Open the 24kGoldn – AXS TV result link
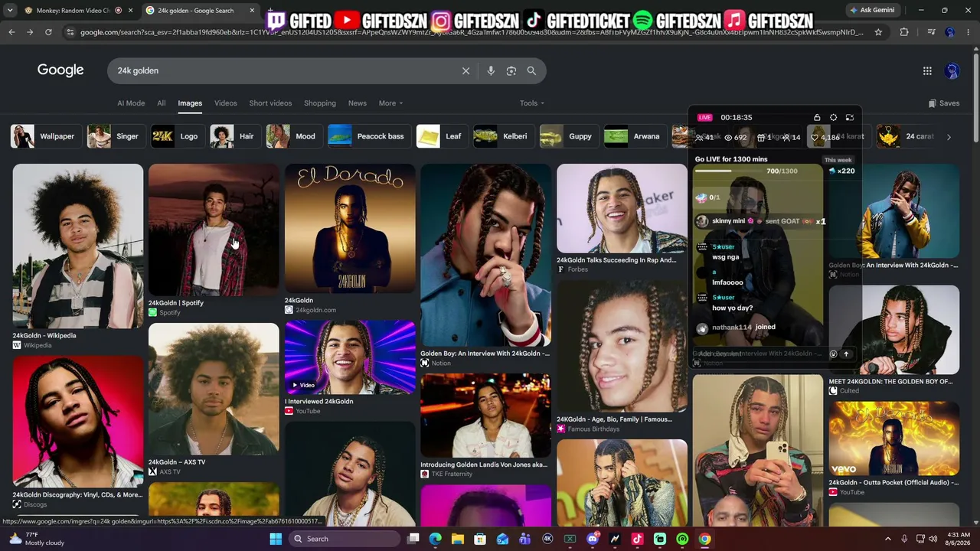Screen dimensions: 980x551 [x=177, y=462]
